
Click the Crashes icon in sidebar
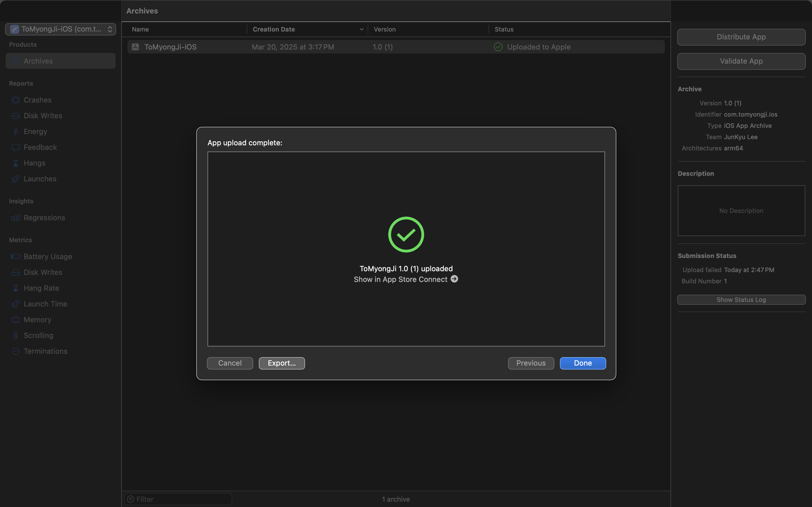coord(16,100)
